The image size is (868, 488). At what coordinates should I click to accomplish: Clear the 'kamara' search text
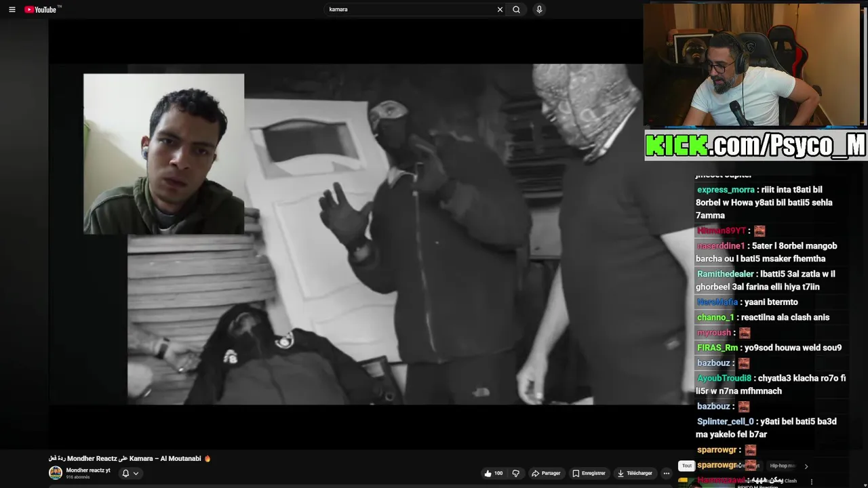point(500,9)
